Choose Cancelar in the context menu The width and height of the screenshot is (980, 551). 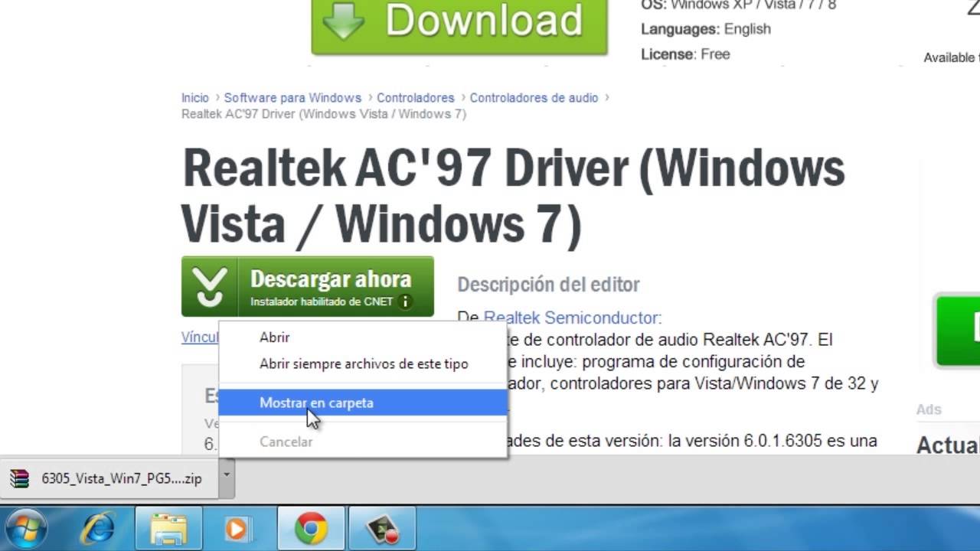click(x=286, y=442)
